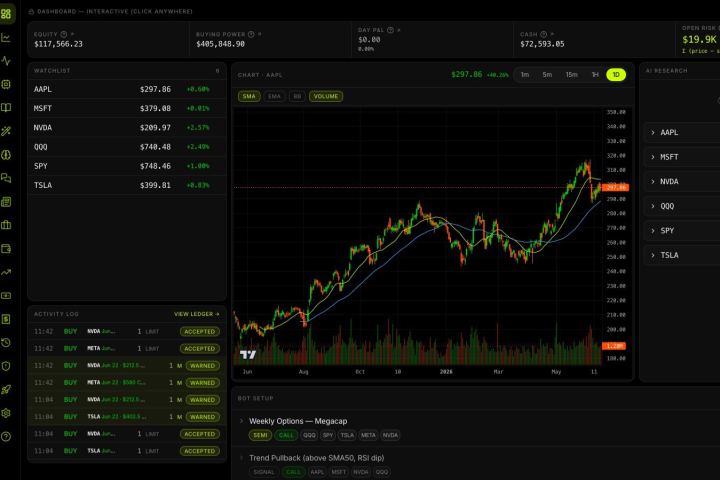Select the 5m chart timeframe
The height and width of the screenshot is (480, 720).
547,74
